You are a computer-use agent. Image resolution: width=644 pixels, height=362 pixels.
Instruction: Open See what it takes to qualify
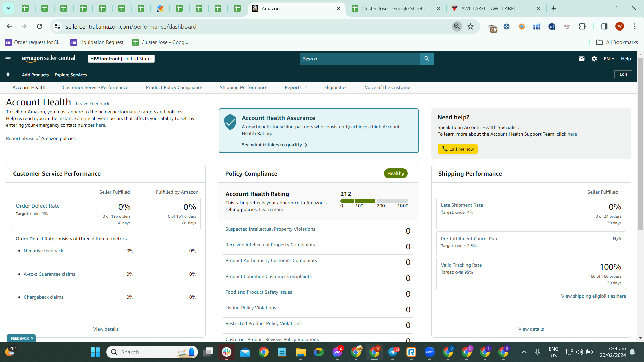274,145
